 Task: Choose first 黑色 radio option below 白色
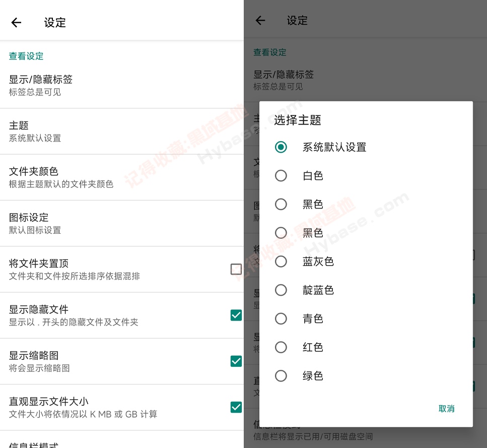tap(281, 204)
